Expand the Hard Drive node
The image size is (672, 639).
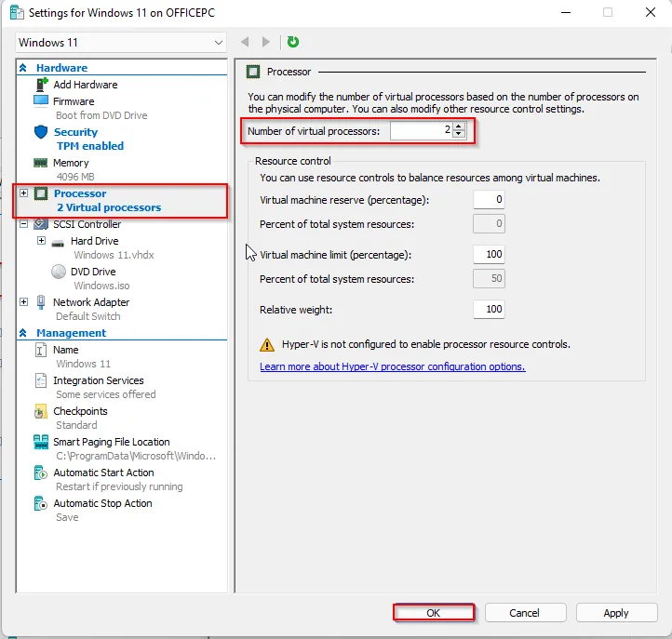tap(41, 241)
